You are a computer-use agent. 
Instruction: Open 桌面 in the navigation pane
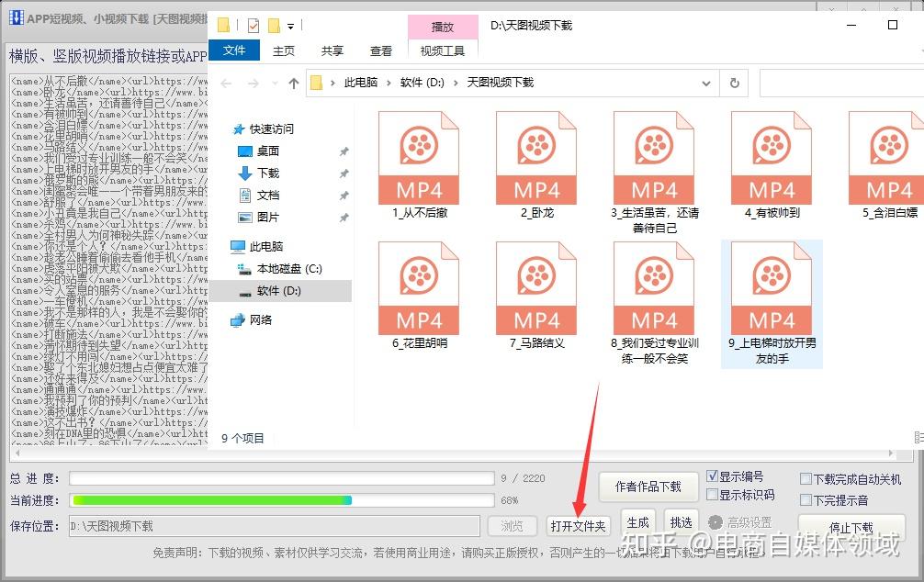click(x=258, y=151)
